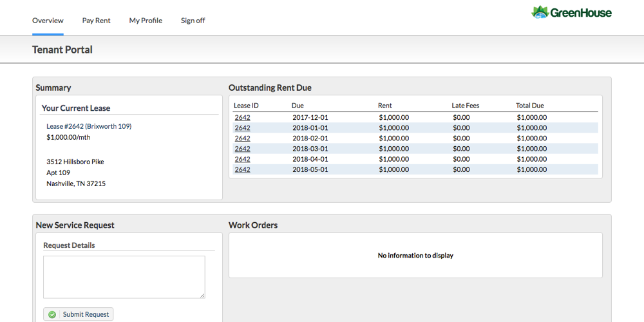Open lease 2642 link for 2018-01-01 rent

pos(242,128)
